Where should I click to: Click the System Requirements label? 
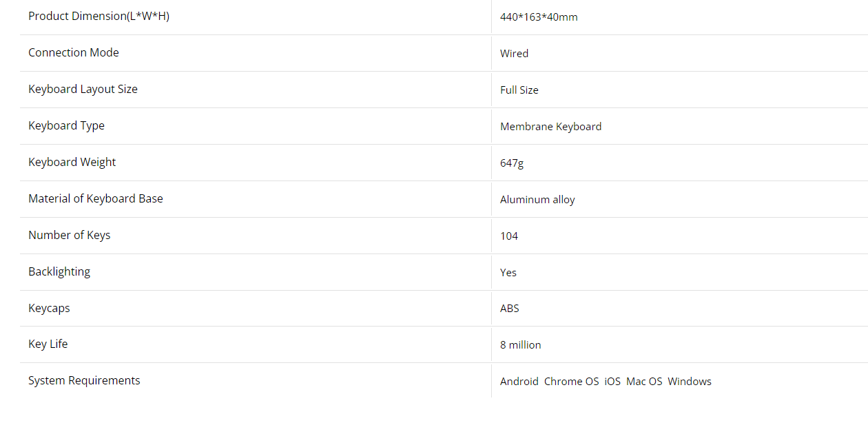tap(84, 380)
